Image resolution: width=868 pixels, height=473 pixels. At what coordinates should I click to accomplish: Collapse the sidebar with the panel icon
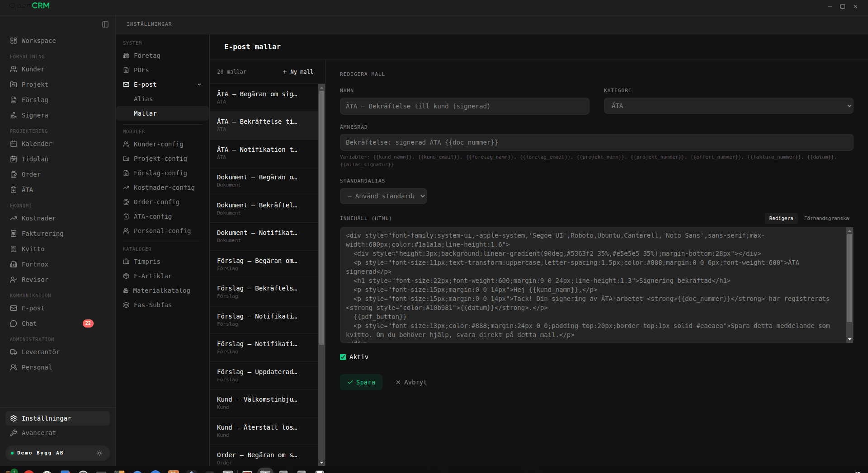pos(105,24)
